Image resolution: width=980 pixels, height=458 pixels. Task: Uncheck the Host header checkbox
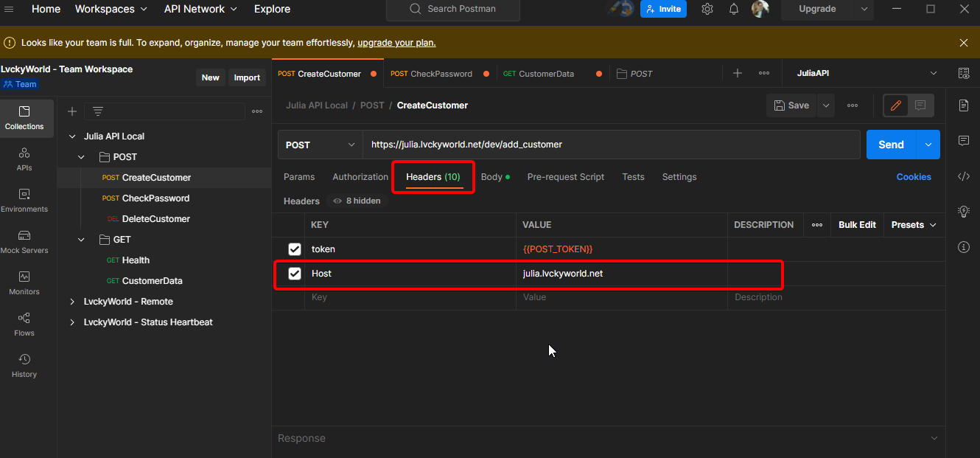coord(295,274)
